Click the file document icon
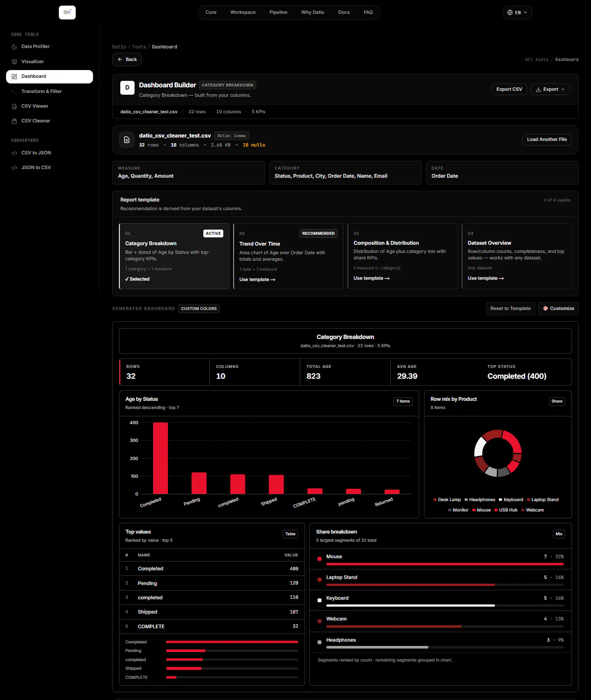 coord(127,140)
